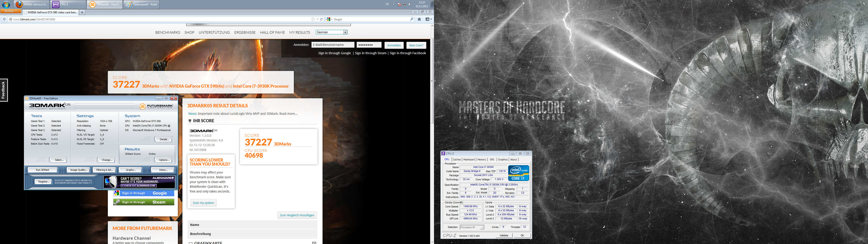Click the Validate button in CPU-Z
Viewport: 868px width, 244px height.
[x=504, y=236]
